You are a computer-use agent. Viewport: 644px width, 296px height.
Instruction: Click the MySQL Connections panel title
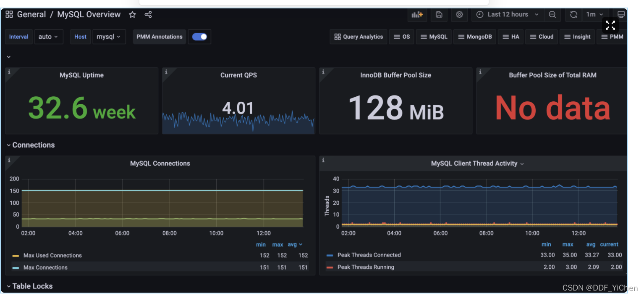pyautogui.click(x=160, y=164)
